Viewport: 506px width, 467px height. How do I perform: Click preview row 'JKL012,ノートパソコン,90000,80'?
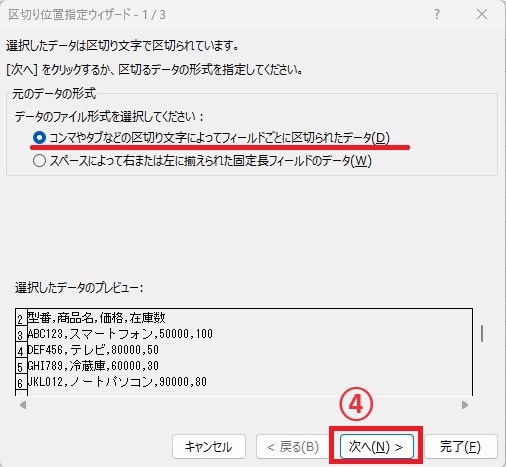(x=117, y=382)
